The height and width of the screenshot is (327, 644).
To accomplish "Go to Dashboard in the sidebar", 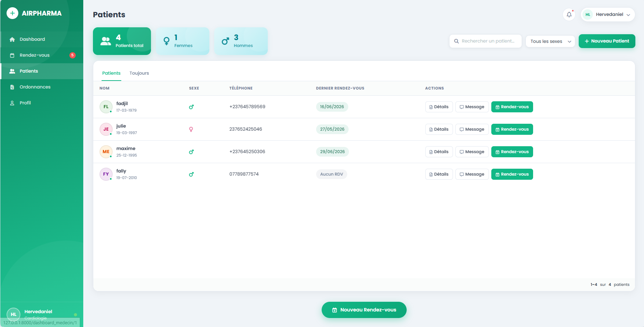I will 42,39.
